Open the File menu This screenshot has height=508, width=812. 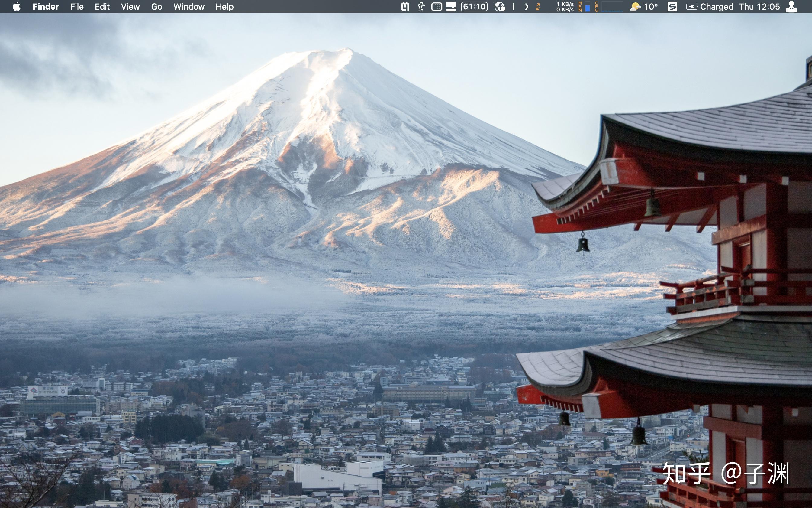pyautogui.click(x=77, y=7)
